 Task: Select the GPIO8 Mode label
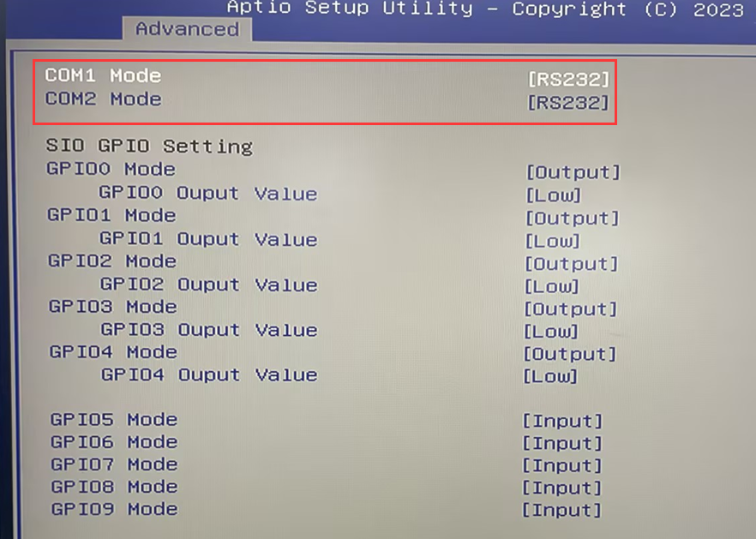[x=114, y=487]
